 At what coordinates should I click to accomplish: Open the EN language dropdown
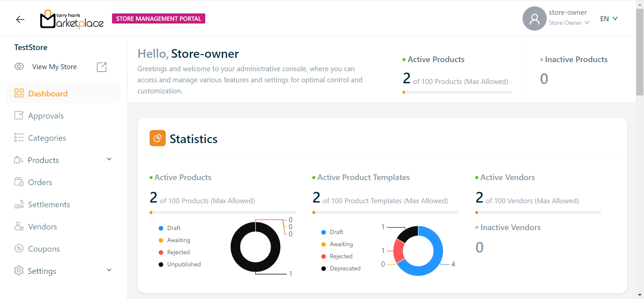pyautogui.click(x=608, y=19)
